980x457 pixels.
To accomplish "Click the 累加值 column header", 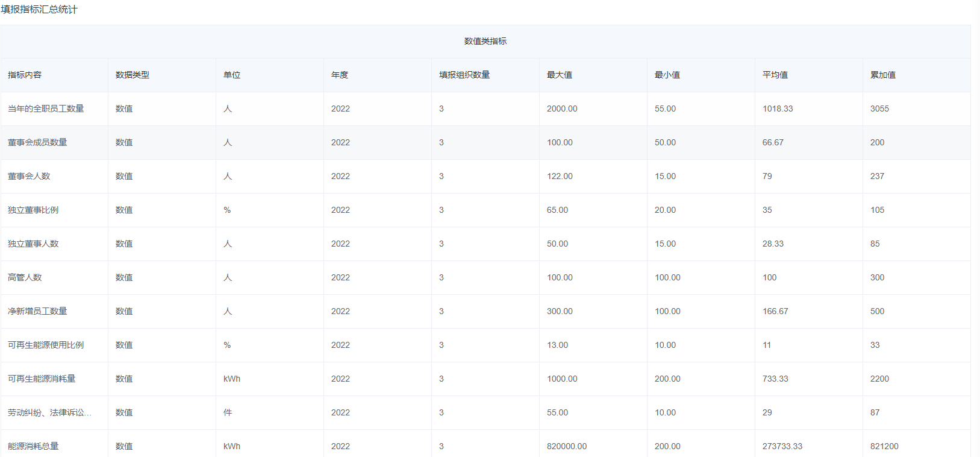I will point(883,75).
